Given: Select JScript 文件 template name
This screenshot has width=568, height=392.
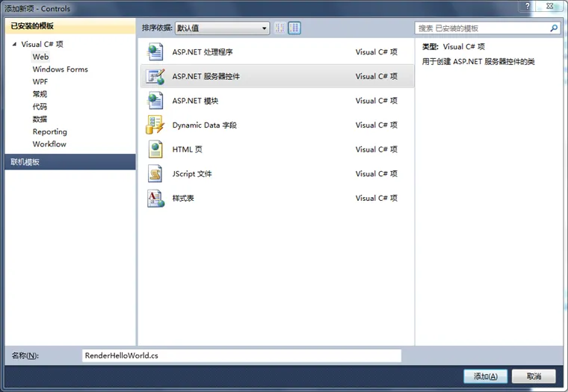Looking at the screenshot, I should (x=192, y=174).
